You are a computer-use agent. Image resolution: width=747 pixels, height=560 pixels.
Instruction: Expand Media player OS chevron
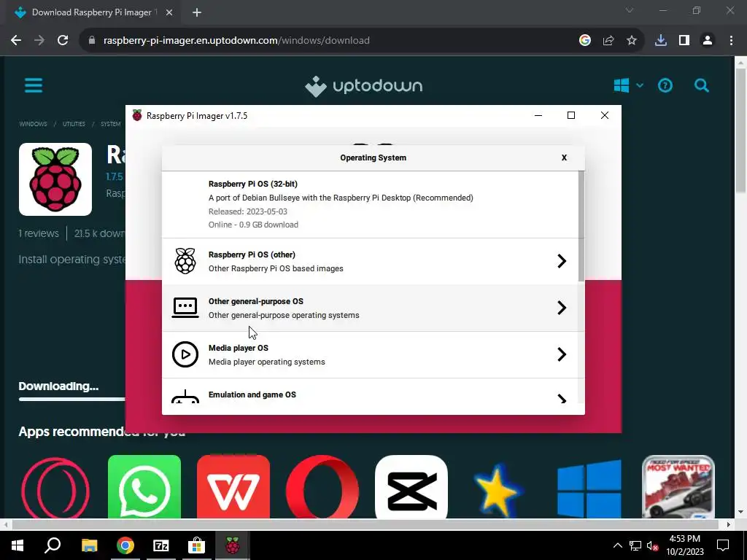tap(562, 354)
